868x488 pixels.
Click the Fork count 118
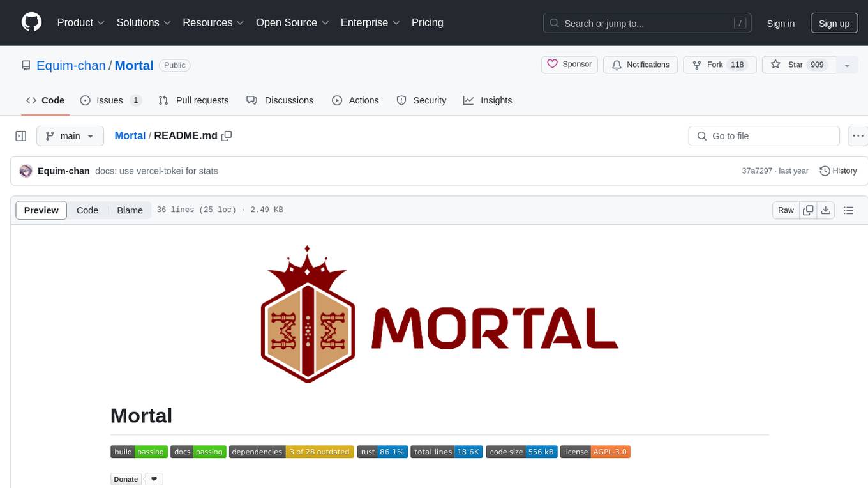coord(737,65)
